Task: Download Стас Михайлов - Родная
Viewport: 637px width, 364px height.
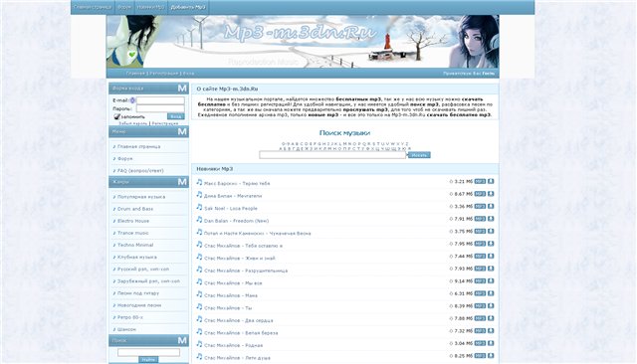Action: click(491, 343)
